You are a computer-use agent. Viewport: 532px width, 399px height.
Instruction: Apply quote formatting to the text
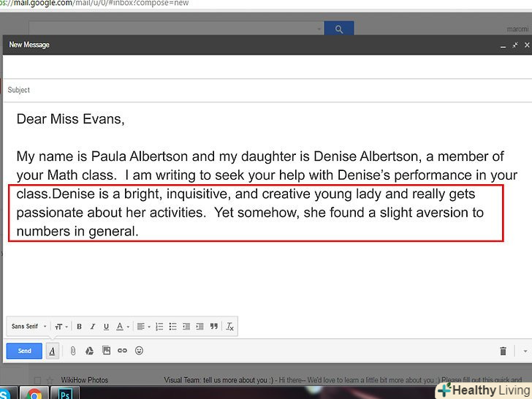(214, 327)
